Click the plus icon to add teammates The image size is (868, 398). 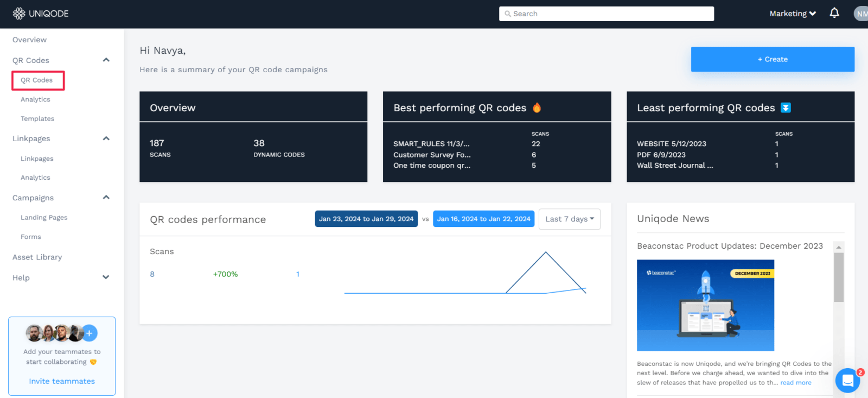pos(90,333)
